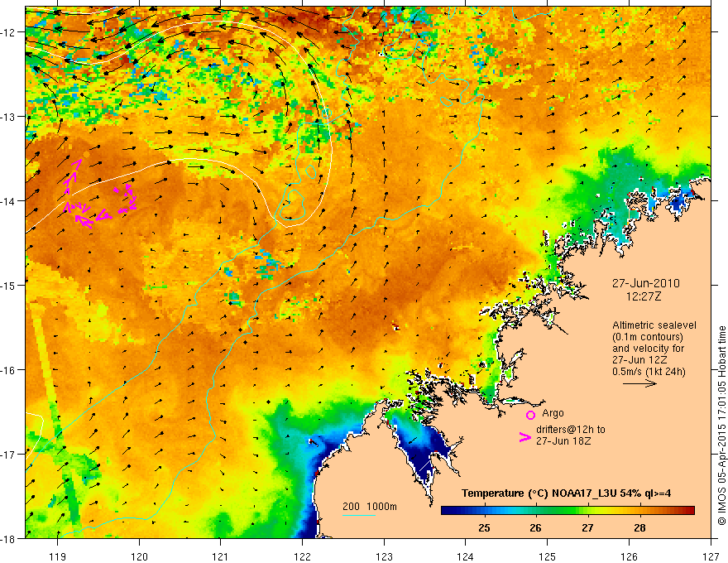Click the longitude axis label 124
This screenshot has width=728, height=563.
click(466, 556)
